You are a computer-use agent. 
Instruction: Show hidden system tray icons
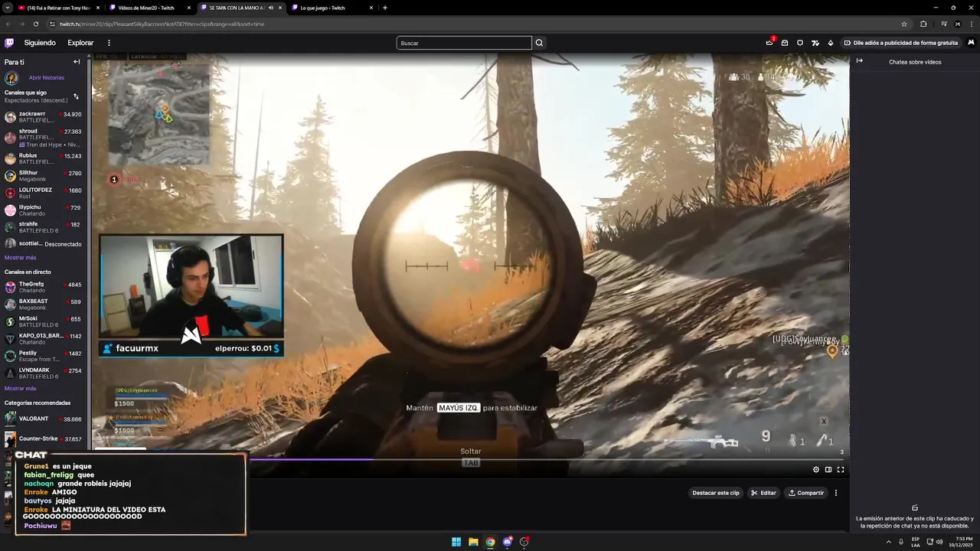click(889, 542)
